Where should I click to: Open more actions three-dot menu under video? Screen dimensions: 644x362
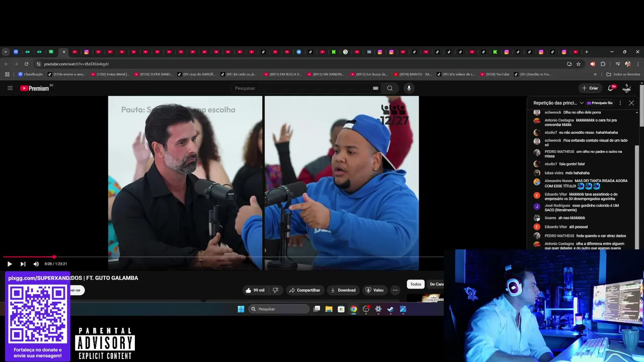(x=395, y=290)
